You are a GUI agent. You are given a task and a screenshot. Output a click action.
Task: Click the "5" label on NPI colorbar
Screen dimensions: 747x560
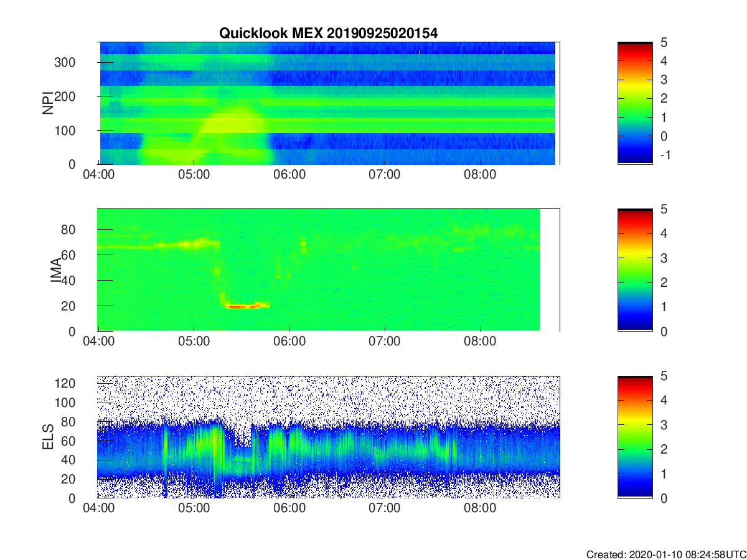coord(664,43)
